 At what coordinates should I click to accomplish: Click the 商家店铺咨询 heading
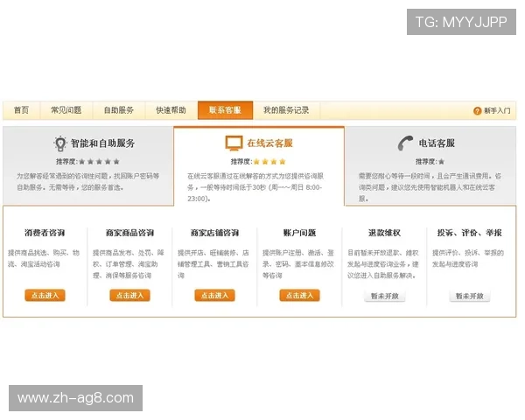(x=214, y=233)
